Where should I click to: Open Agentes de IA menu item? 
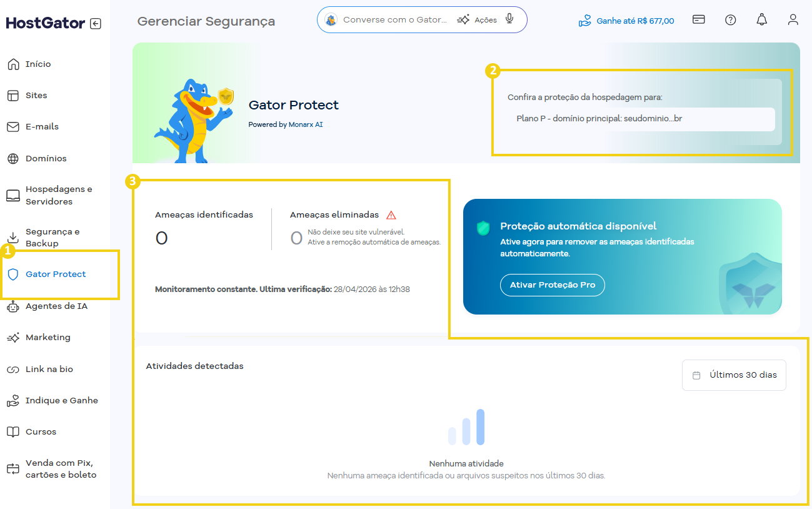click(56, 306)
